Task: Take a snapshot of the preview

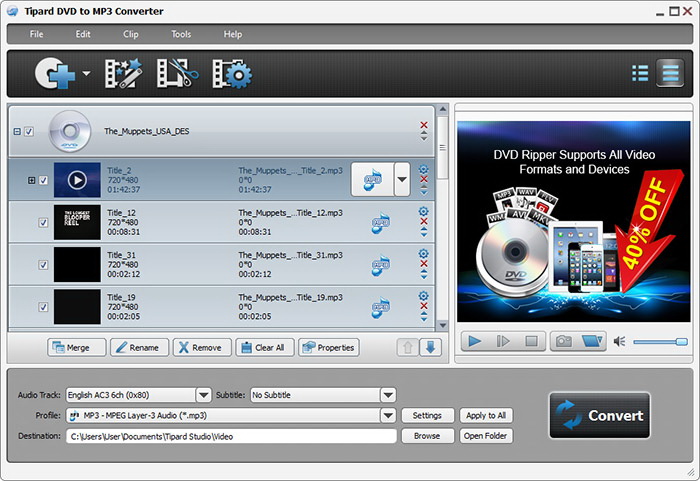Action: 563,342
